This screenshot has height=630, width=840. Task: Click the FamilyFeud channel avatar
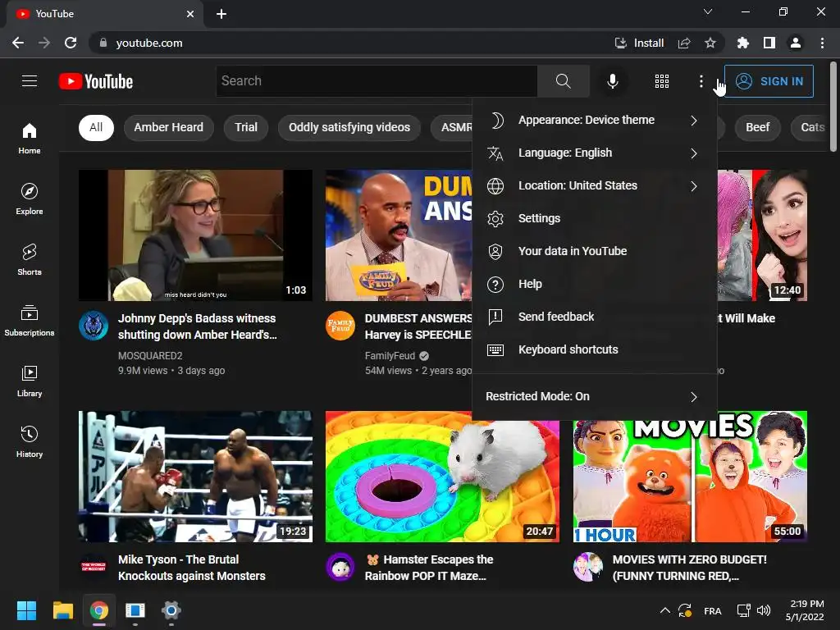[x=340, y=325]
